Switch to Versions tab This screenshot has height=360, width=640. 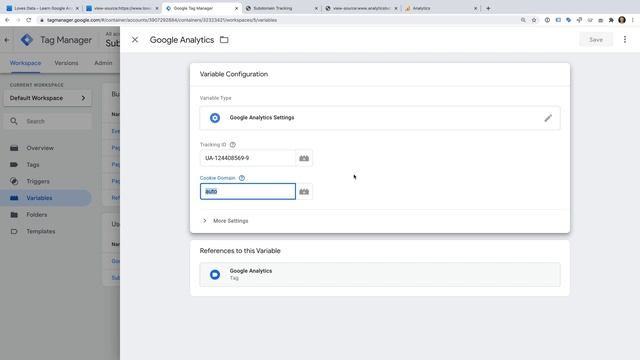click(x=66, y=63)
